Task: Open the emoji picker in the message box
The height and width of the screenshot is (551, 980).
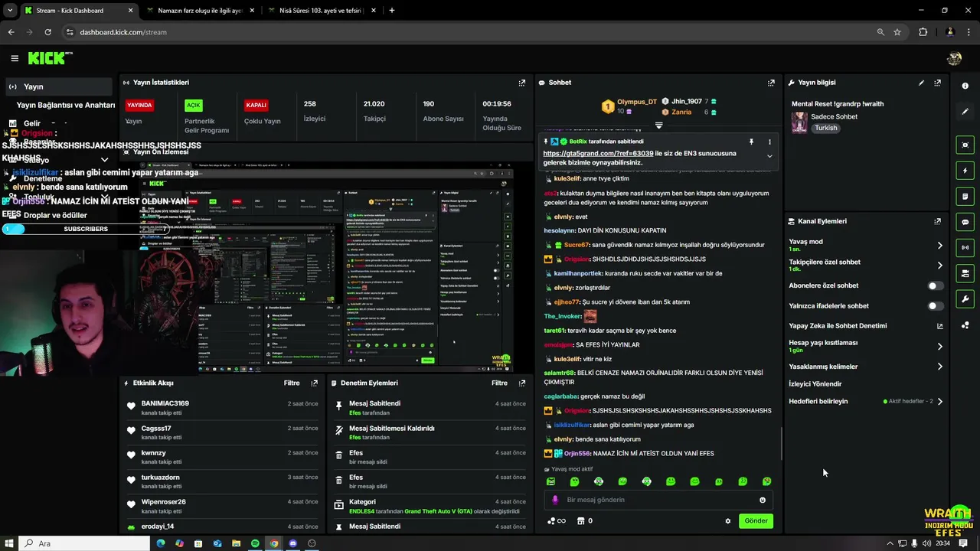Action: (763, 500)
